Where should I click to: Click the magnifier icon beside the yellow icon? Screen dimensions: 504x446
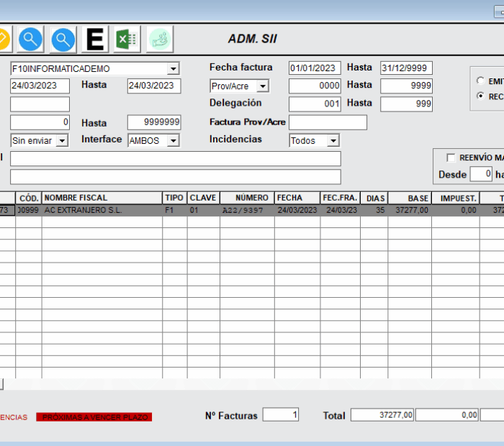pyautogui.click(x=30, y=39)
